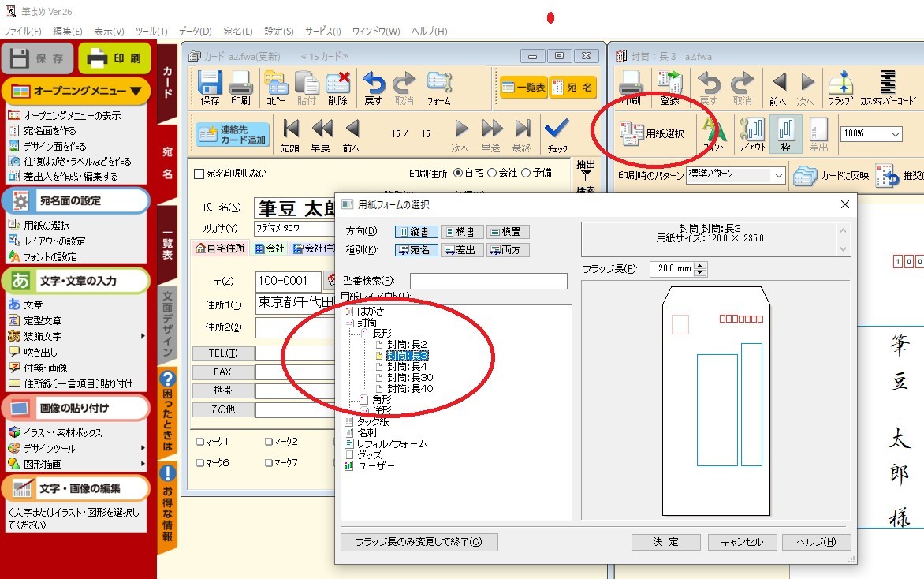Click キャンセル button in dialog

(741, 542)
